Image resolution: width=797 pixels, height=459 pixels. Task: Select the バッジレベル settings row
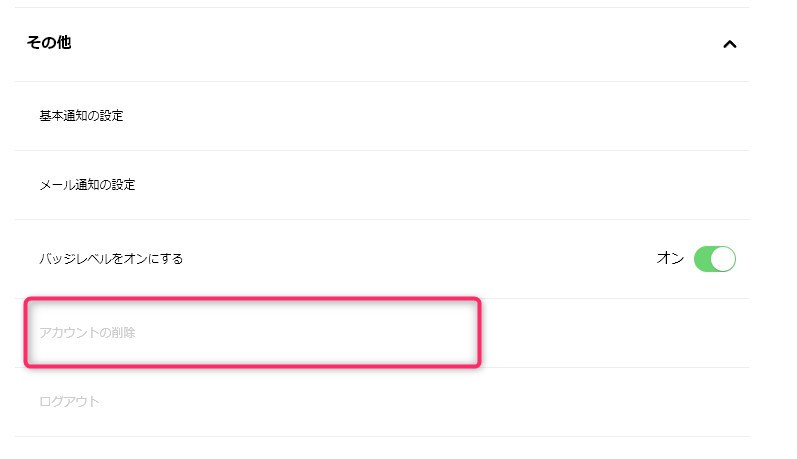(x=380, y=259)
